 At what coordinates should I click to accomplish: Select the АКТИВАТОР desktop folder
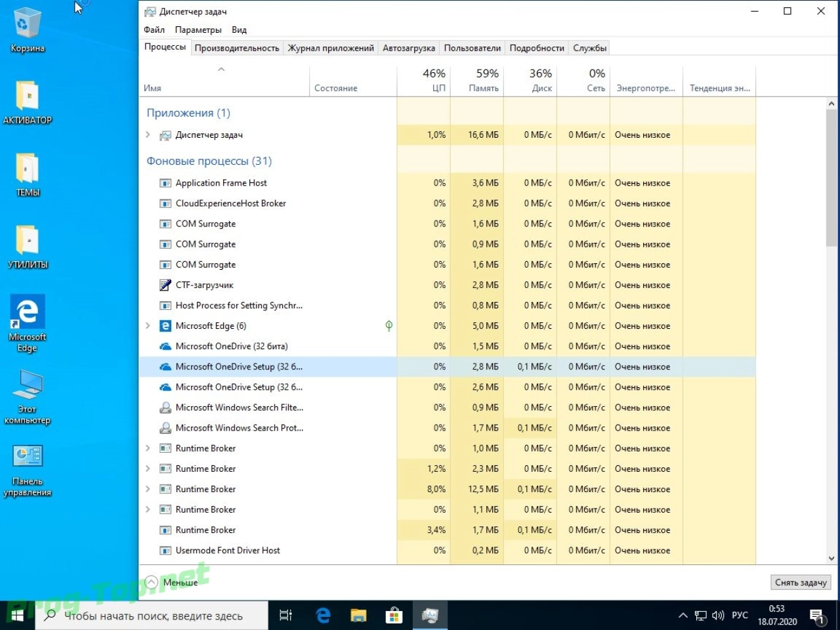[x=28, y=103]
